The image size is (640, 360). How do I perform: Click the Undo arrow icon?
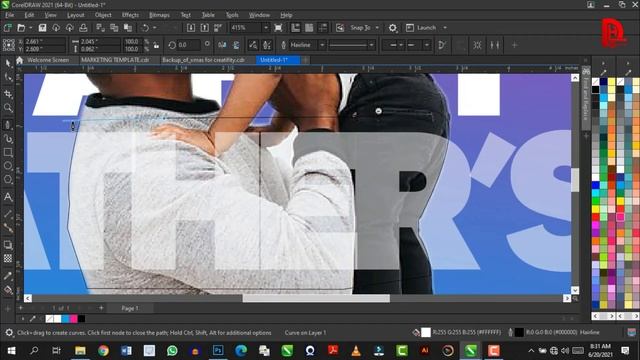(x=145, y=28)
